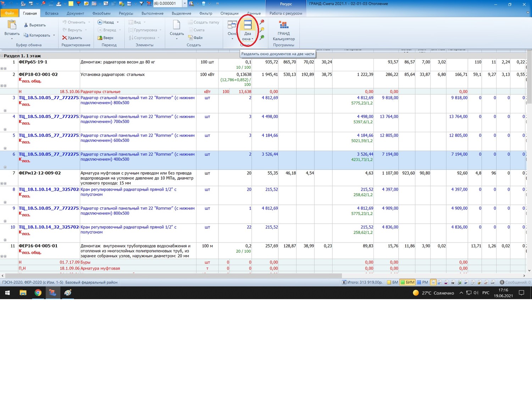532x398 pixels.
Task: Click the funnel filter icon in quick toolbar
Action: point(142,4)
